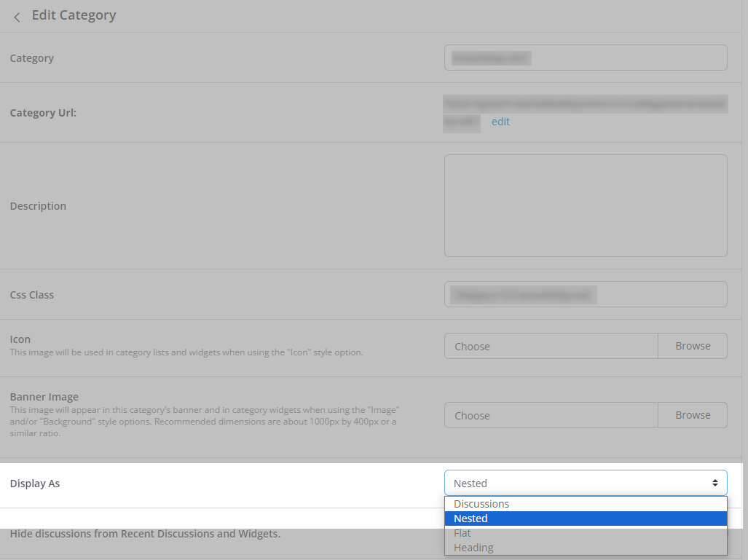Select the Heading display option

pos(473,548)
